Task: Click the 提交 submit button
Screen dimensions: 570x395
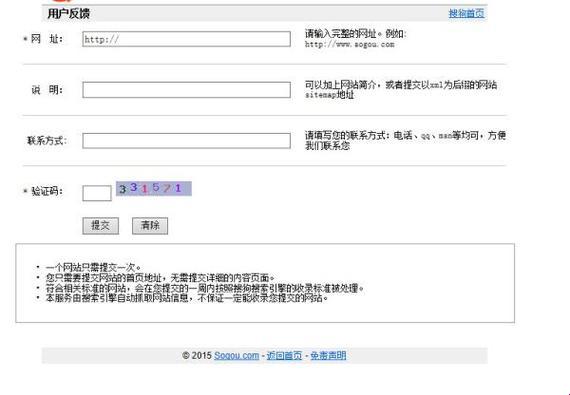Action: coord(101,226)
